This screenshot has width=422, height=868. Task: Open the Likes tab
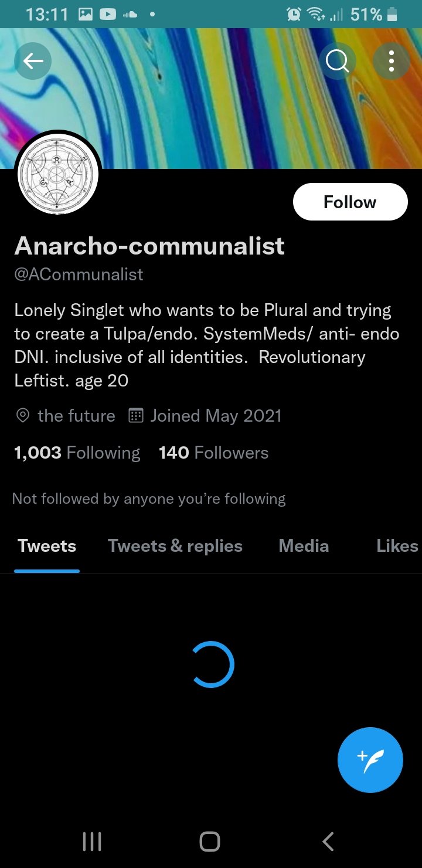click(397, 546)
